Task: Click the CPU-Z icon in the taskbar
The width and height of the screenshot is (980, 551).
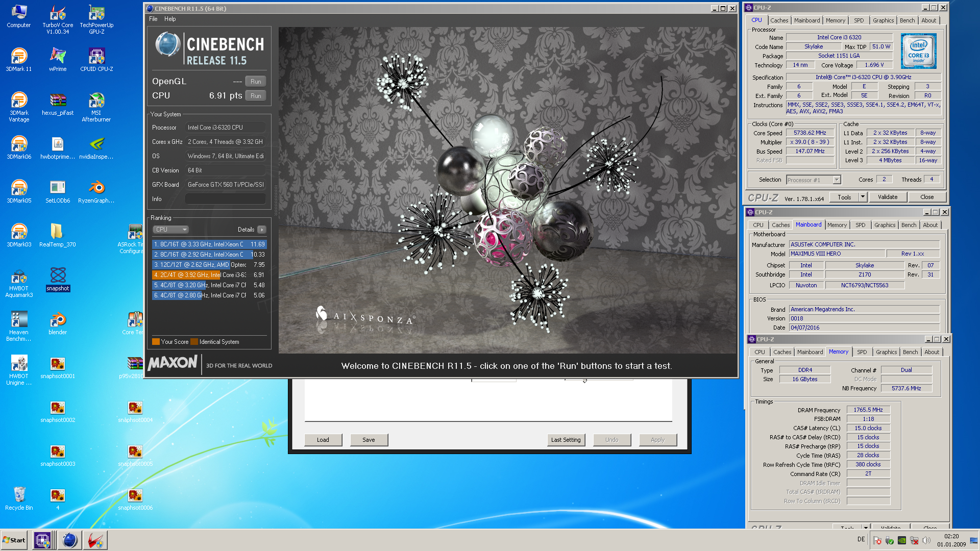Action: click(x=42, y=540)
